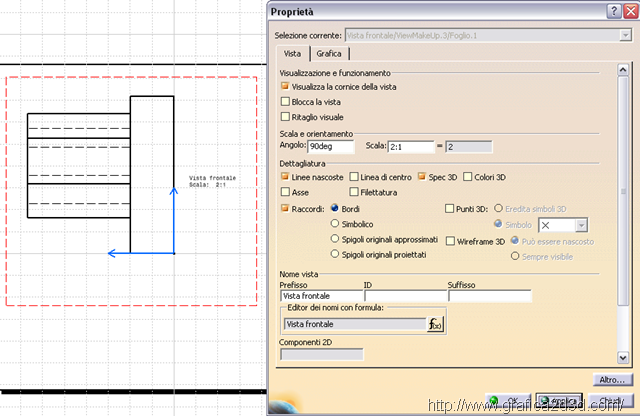
Task: Check the Ritaglio visuale option
Action: (x=286, y=117)
